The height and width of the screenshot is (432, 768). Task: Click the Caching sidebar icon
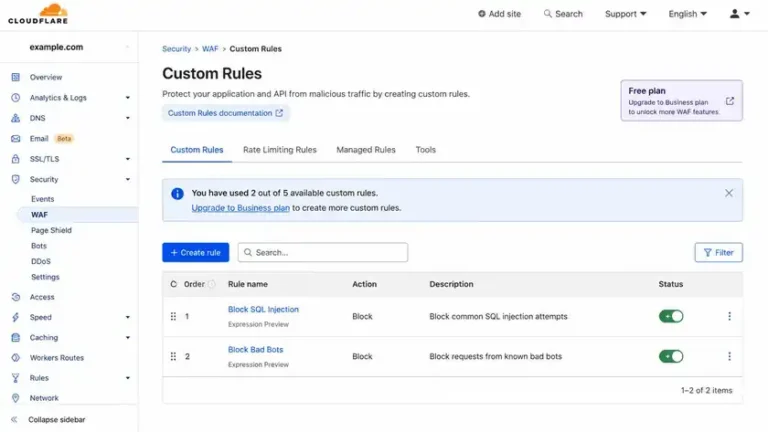coord(16,337)
